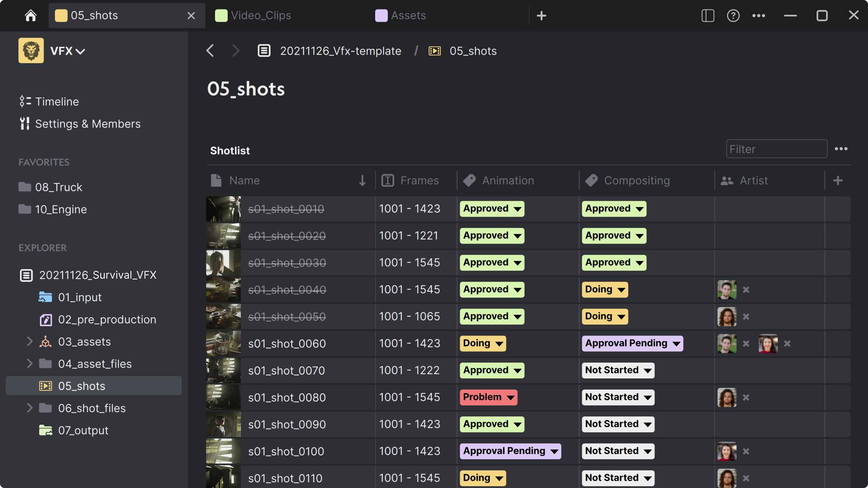
Task: Switch to the Video_Clips tab
Action: [260, 15]
